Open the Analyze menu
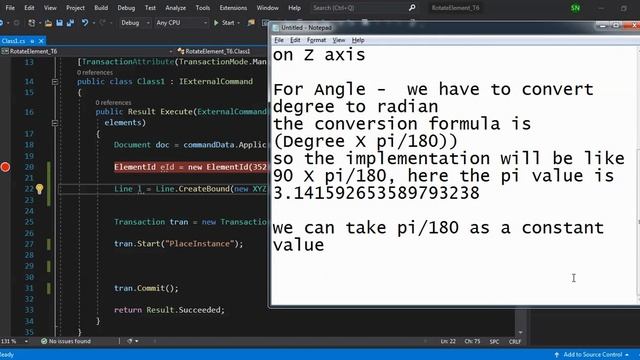640x360 pixels. coord(176,8)
